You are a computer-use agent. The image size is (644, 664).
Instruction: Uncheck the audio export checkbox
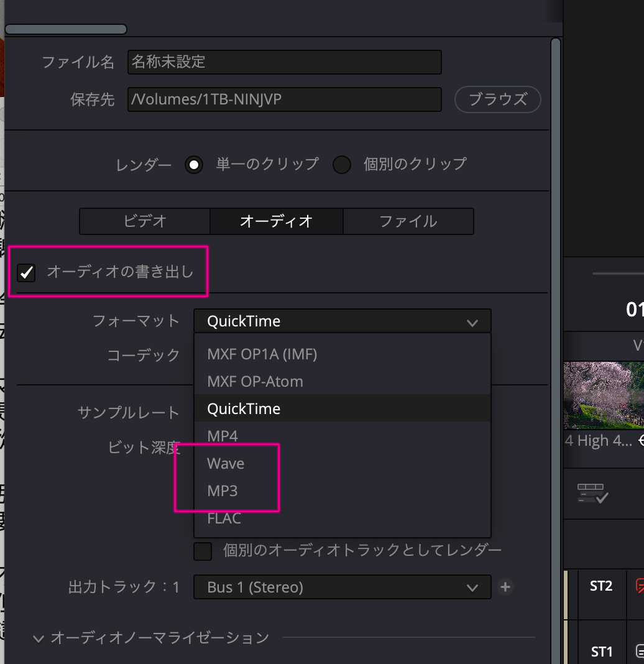[26, 272]
